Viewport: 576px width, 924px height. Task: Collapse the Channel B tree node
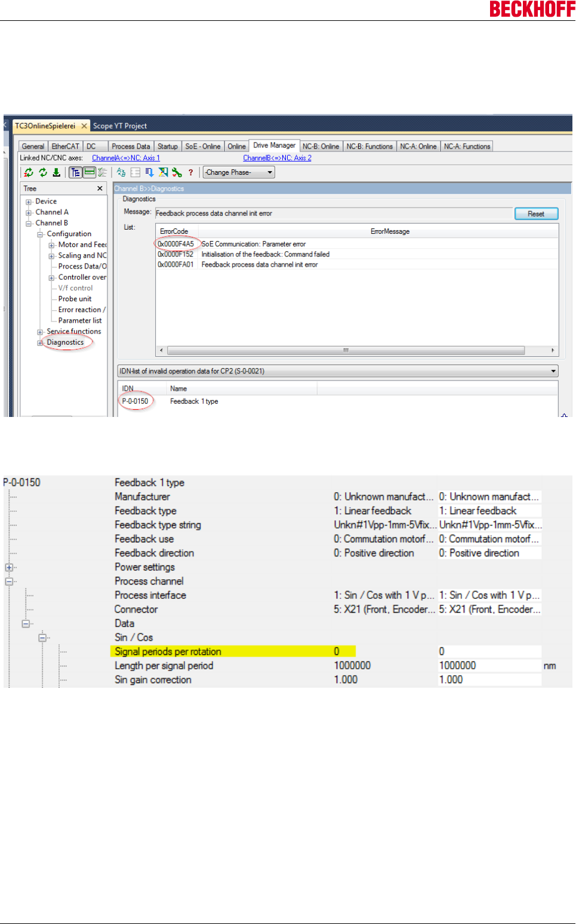(29, 223)
